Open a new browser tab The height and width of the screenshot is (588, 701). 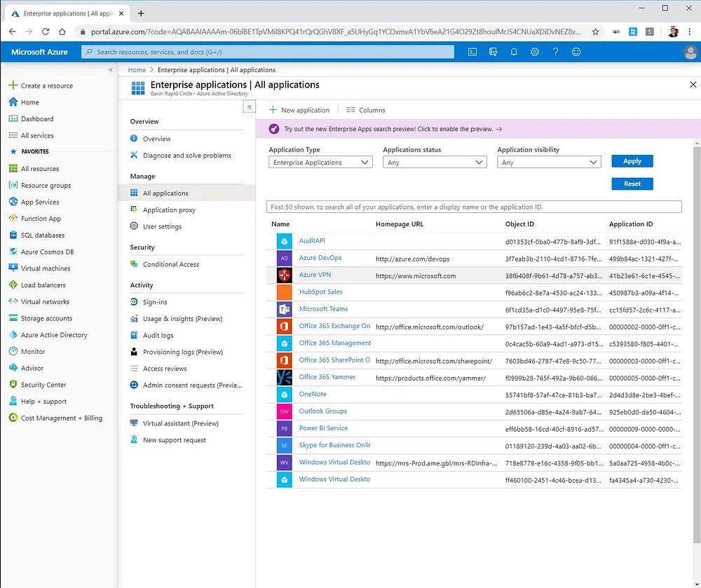(141, 13)
